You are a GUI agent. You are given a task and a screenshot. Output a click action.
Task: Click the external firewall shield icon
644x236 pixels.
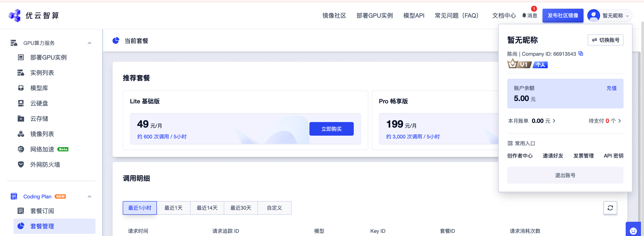pyautogui.click(x=21, y=164)
